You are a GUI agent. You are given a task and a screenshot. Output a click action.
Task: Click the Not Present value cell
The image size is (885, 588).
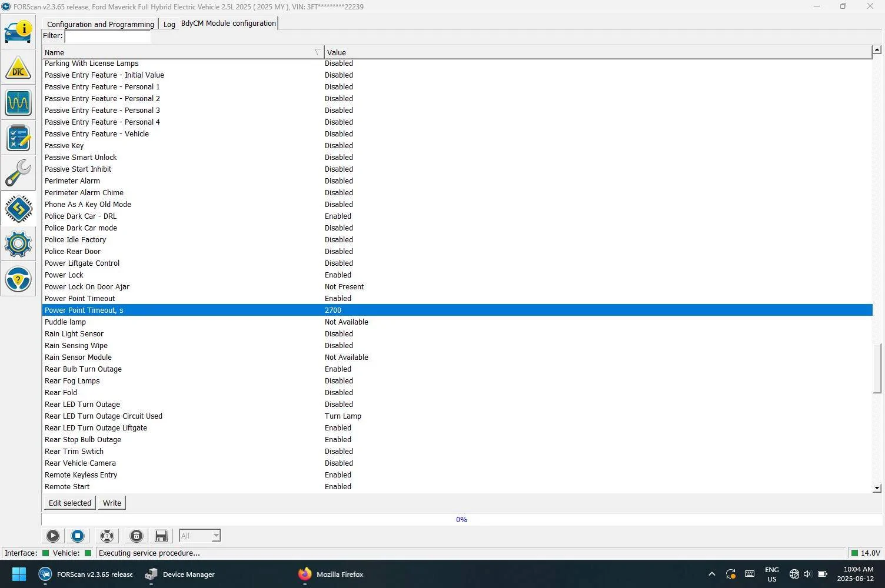(x=344, y=286)
